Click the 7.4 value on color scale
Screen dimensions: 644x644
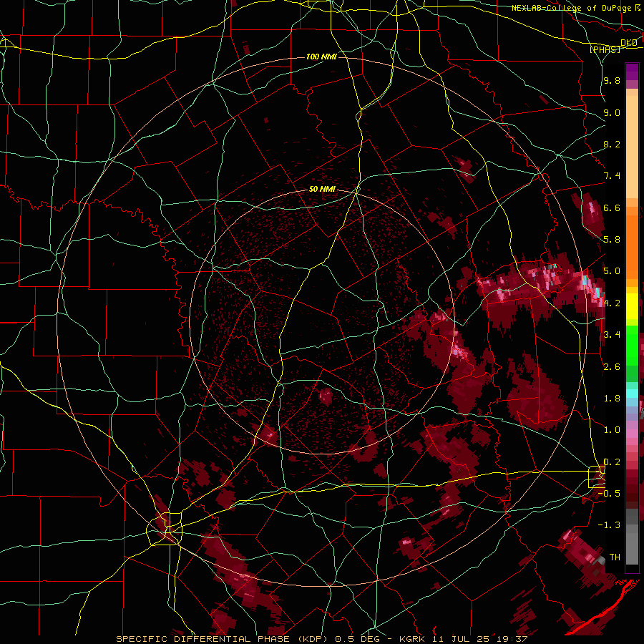(x=612, y=176)
